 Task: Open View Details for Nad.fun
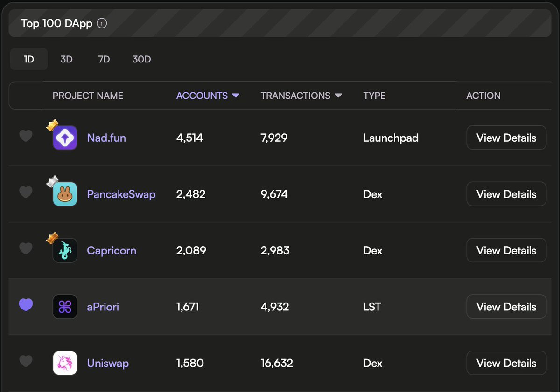click(x=506, y=138)
